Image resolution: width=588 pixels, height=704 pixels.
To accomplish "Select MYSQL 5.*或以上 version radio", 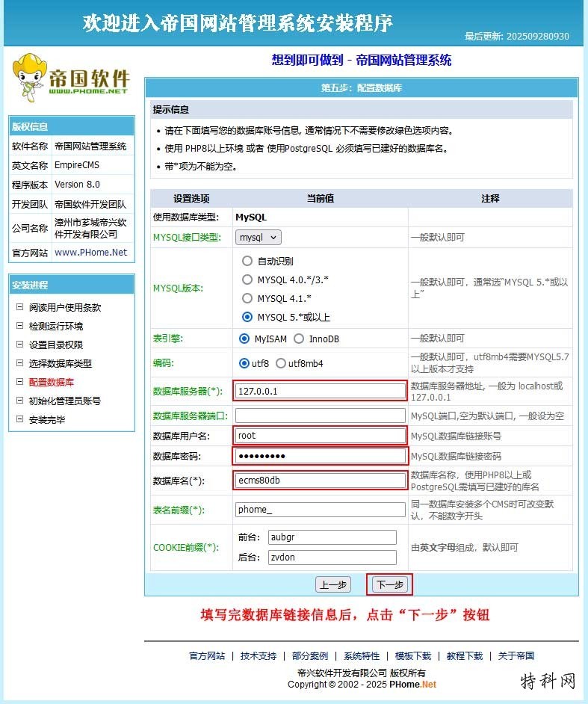I will point(247,317).
